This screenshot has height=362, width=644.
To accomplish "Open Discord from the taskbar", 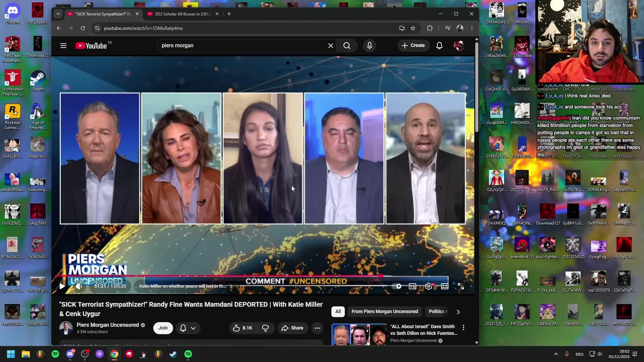I will click(x=70, y=354).
